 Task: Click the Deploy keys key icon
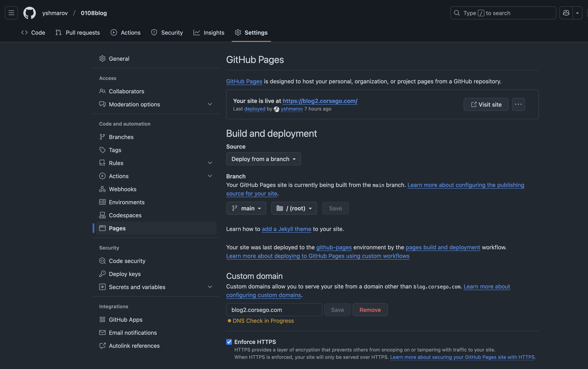(x=102, y=274)
